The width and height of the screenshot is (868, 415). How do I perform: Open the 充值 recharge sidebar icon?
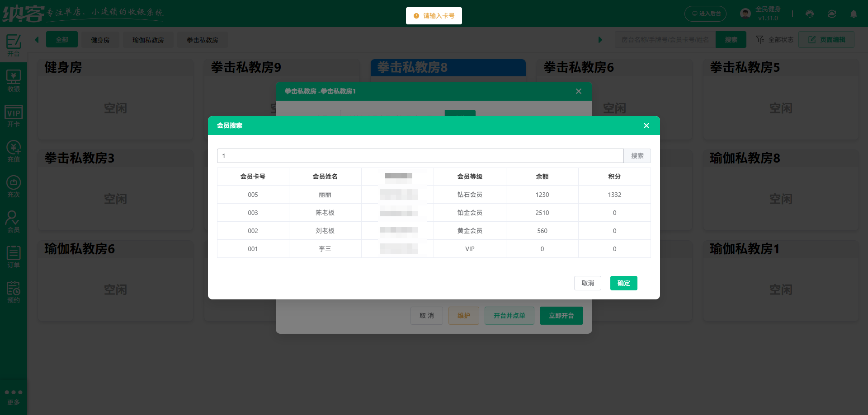[14, 152]
